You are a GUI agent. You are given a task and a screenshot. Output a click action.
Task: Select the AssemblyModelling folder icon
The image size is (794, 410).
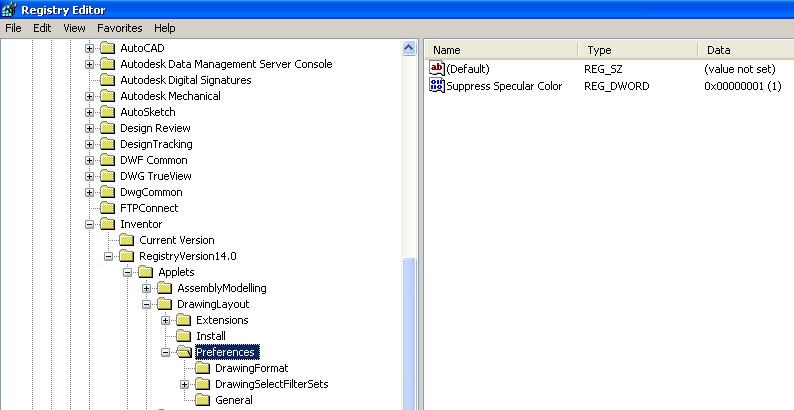pos(165,288)
